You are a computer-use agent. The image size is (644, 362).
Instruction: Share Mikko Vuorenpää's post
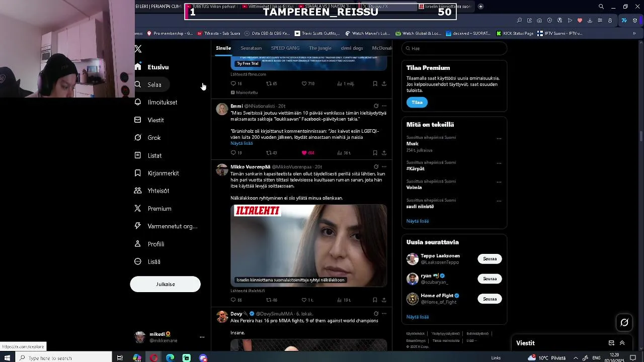point(384,300)
